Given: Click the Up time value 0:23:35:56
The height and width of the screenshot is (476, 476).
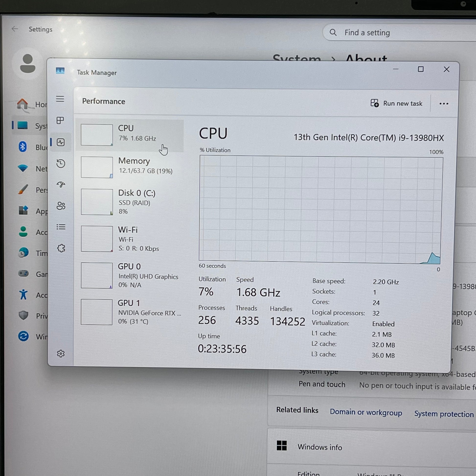Looking at the screenshot, I should (222, 349).
